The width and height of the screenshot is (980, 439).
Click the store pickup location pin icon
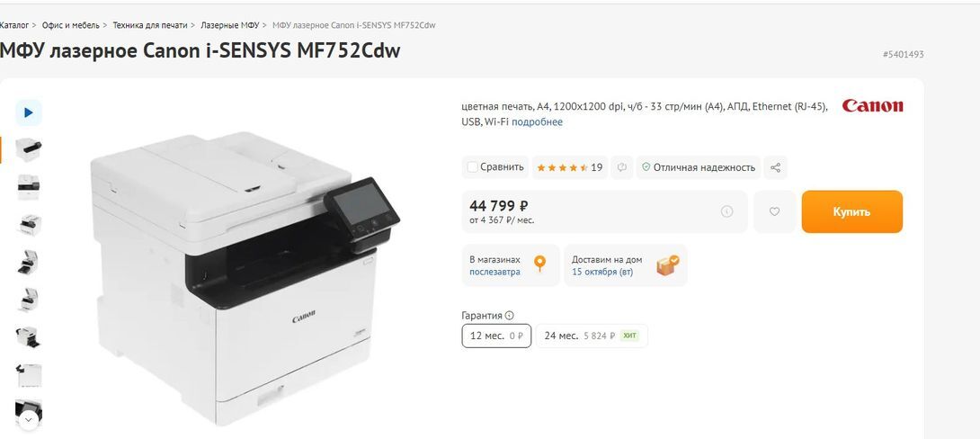[539, 264]
